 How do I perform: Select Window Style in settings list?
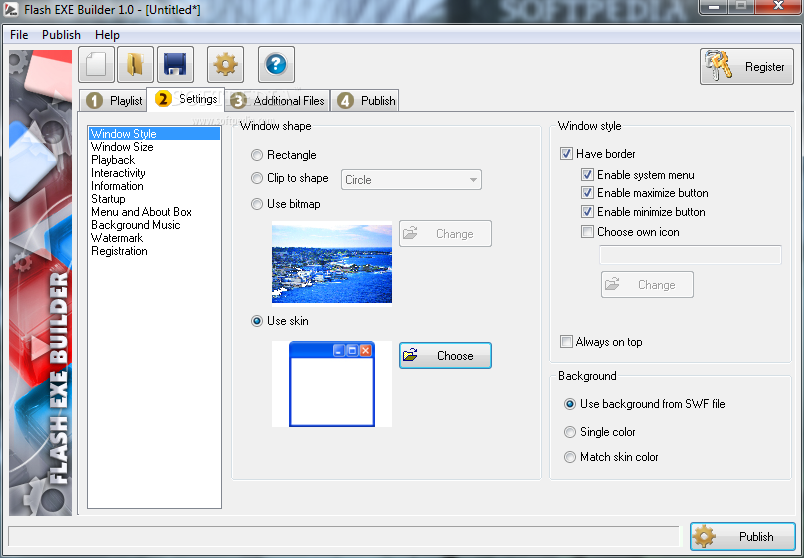pos(154,134)
